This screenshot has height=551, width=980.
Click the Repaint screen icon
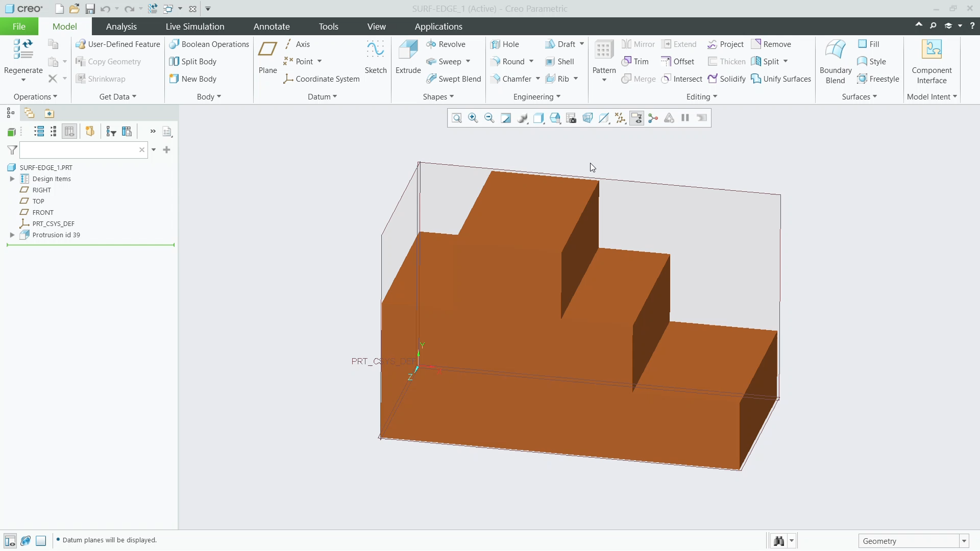506,118
